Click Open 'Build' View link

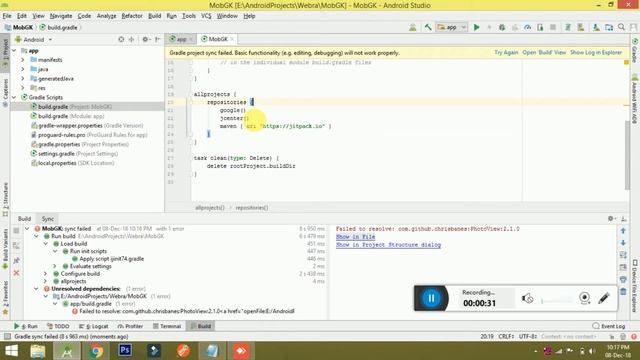point(544,53)
